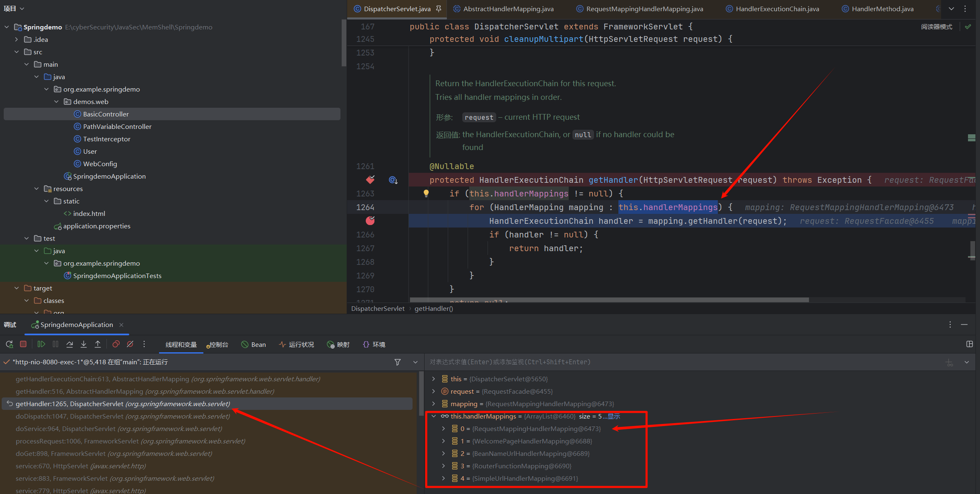Click the Rerun debug icon

pos(9,344)
